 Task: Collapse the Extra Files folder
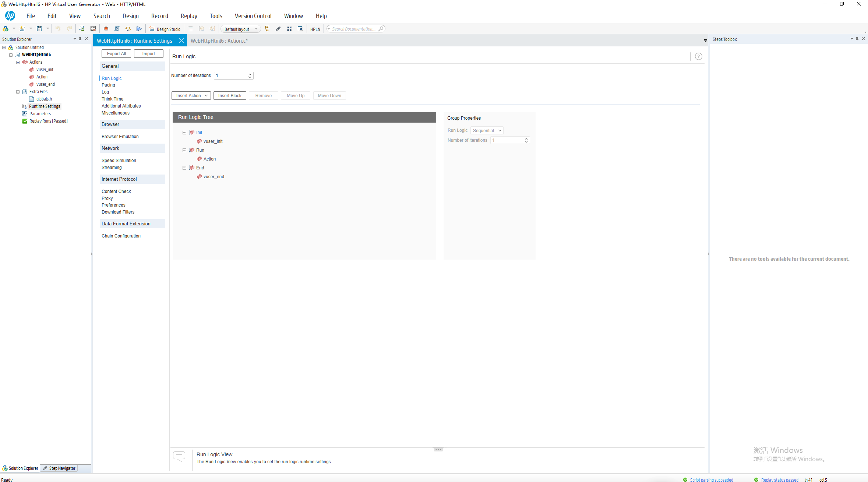(x=18, y=92)
